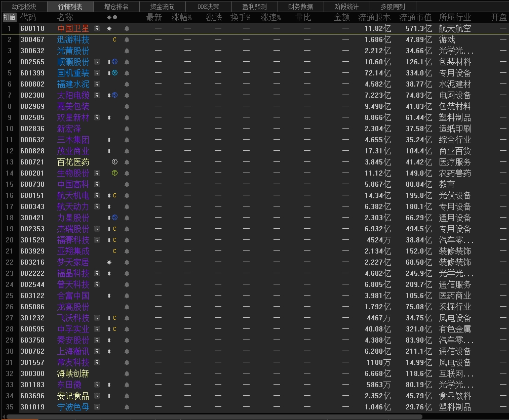509x420 pixels.
Task: Click the orange C icon for 航天机电
Action: coord(114,195)
